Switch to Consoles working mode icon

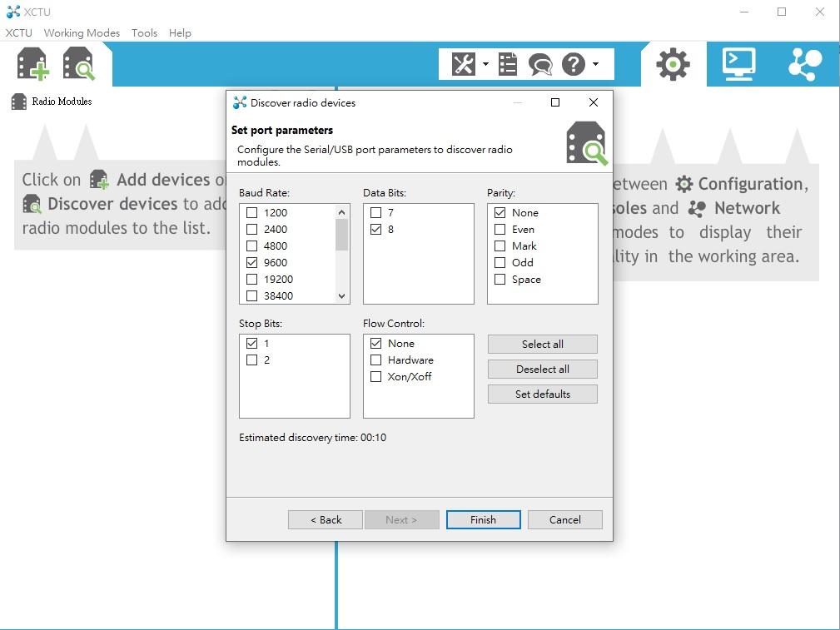738,64
